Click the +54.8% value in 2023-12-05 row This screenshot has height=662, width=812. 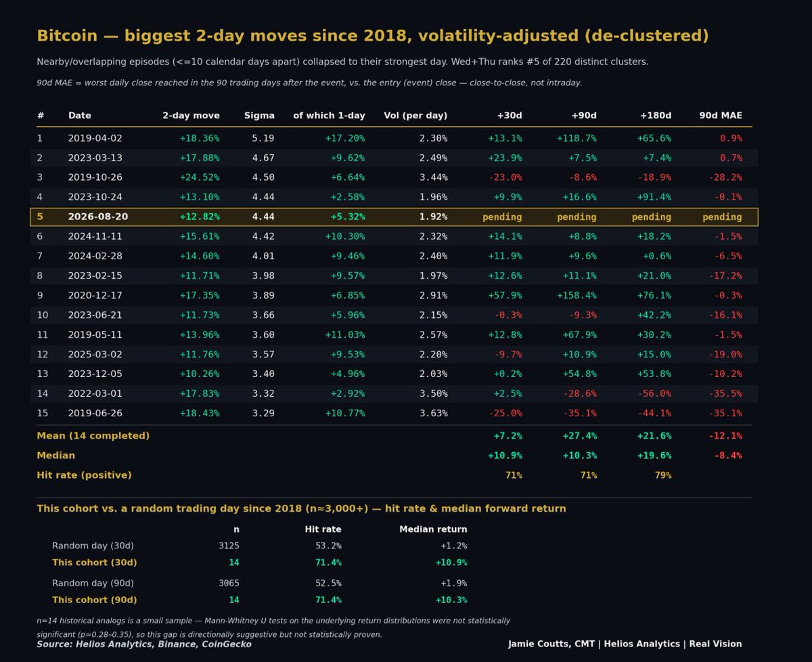click(579, 374)
